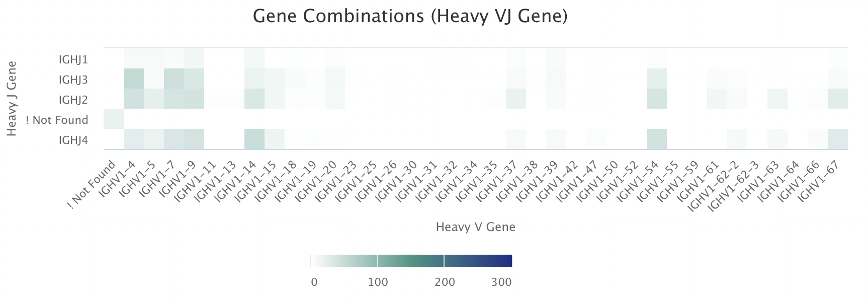Viewport: 868px width, 302px height.
Task: Select the IGHV1-37 and IGHJ2 heatmap cell
Action: click(x=516, y=99)
